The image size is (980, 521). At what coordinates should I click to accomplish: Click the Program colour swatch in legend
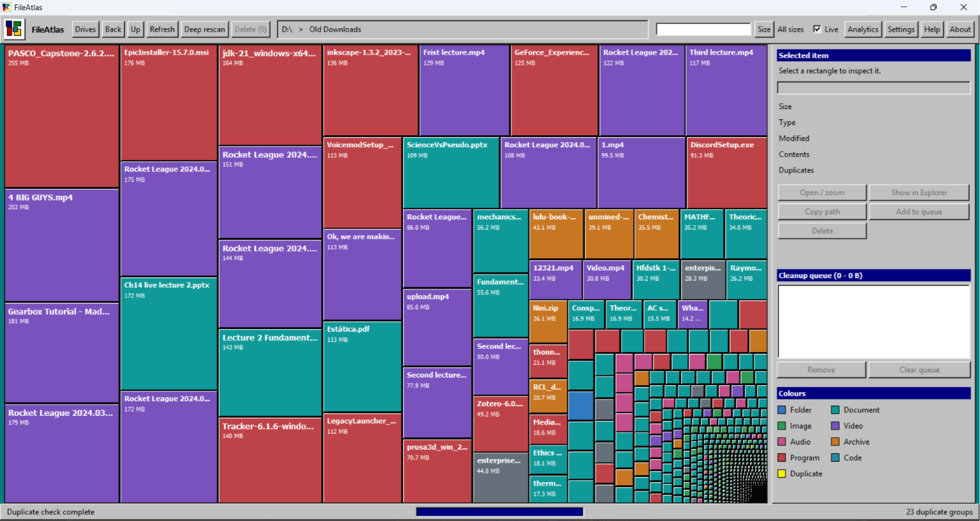click(782, 458)
